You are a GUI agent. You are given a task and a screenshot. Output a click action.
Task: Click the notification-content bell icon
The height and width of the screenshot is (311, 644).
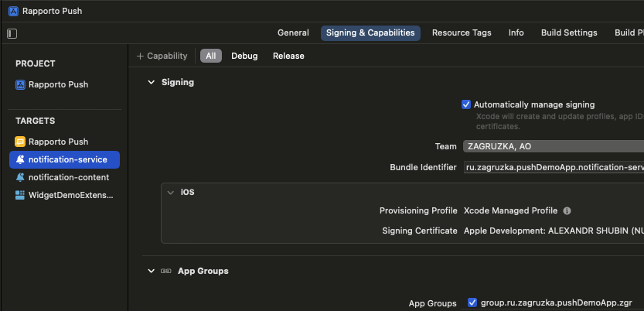click(20, 177)
